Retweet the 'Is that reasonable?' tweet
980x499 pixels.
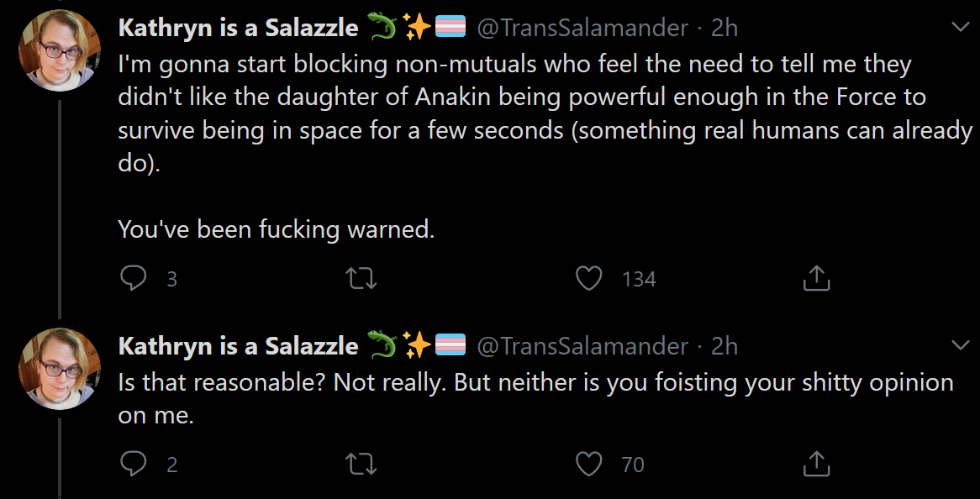tap(361, 464)
